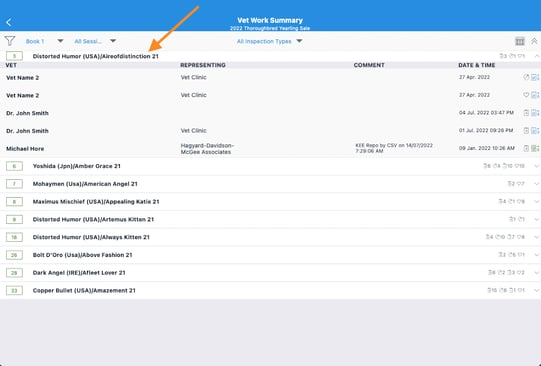541x366 pixels.
Task: Click lot number box 26
Action: click(x=14, y=255)
